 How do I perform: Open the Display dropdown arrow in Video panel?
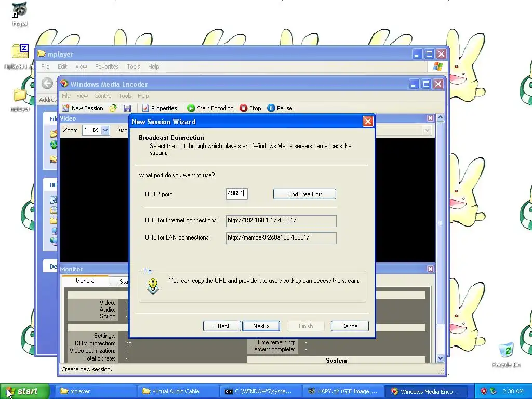click(x=427, y=130)
